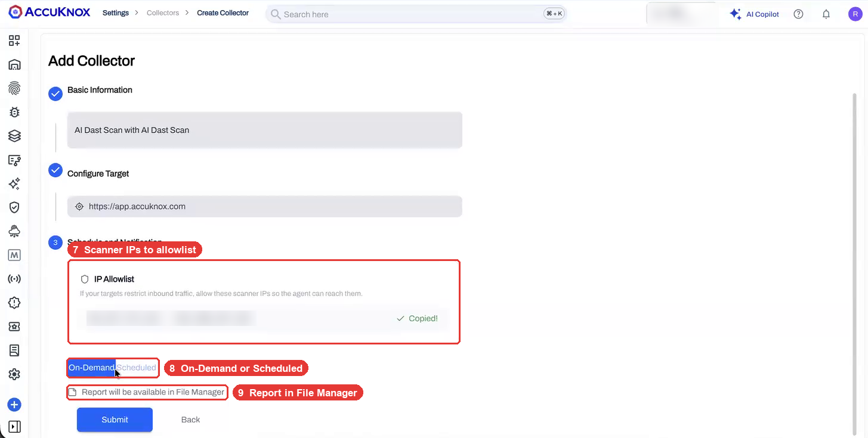Focus the Search here field
Screen dimensions: 868x438
416,14
